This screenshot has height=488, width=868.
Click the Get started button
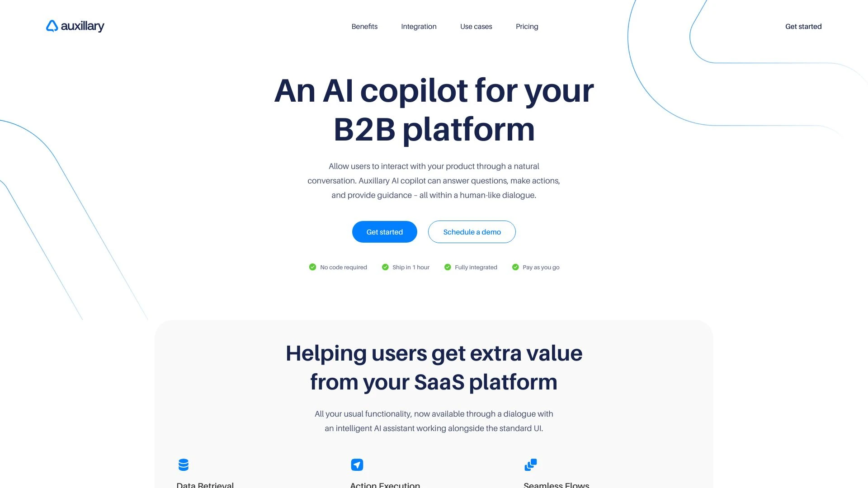tap(385, 231)
